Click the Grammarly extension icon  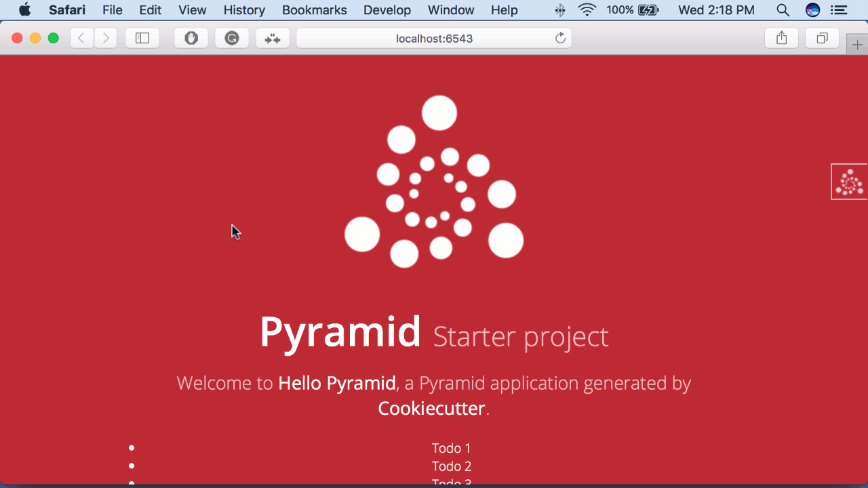click(232, 39)
